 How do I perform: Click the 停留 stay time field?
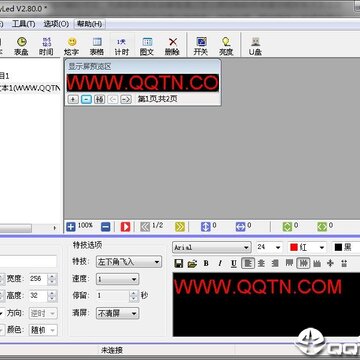pyautogui.click(x=112, y=296)
